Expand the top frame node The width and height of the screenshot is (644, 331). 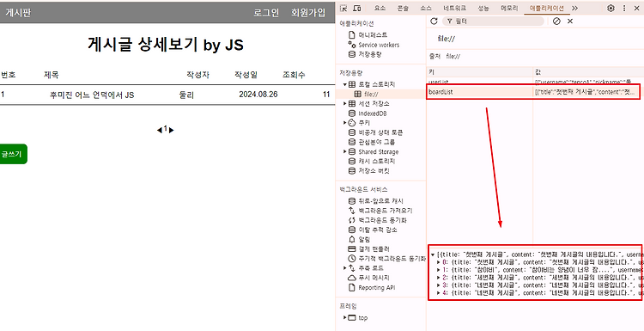click(345, 318)
